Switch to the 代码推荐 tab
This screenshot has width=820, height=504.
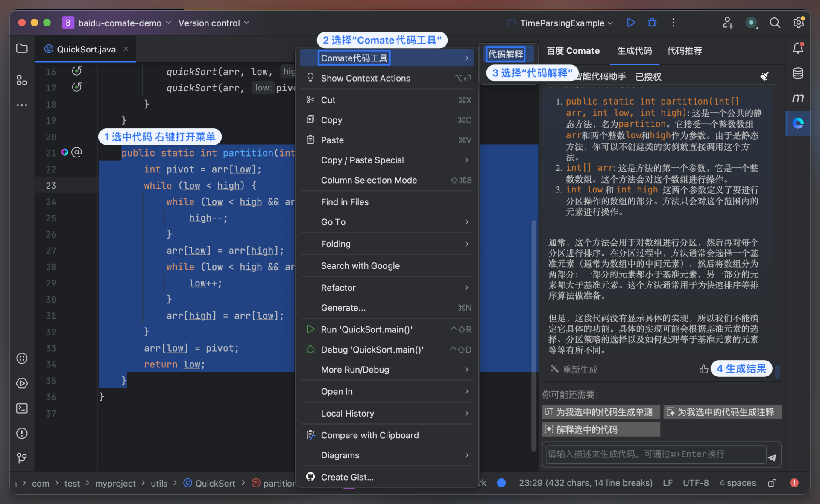tap(684, 51)
